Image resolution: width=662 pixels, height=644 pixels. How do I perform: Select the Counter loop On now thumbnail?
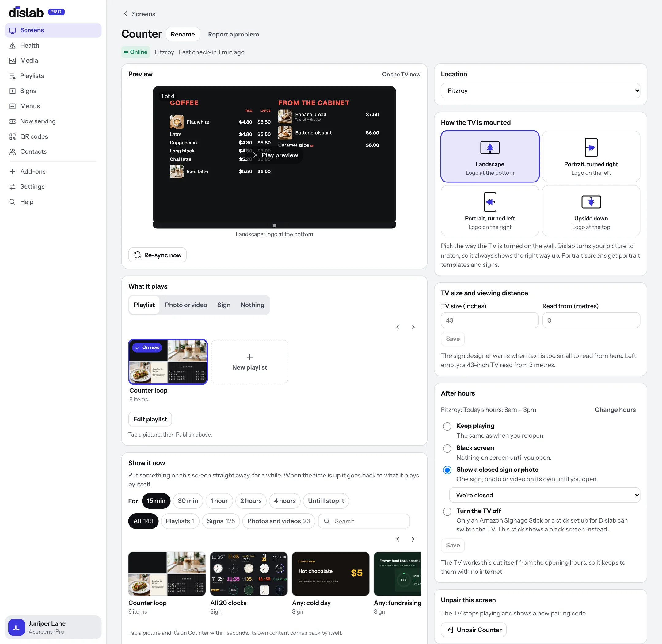168,362
